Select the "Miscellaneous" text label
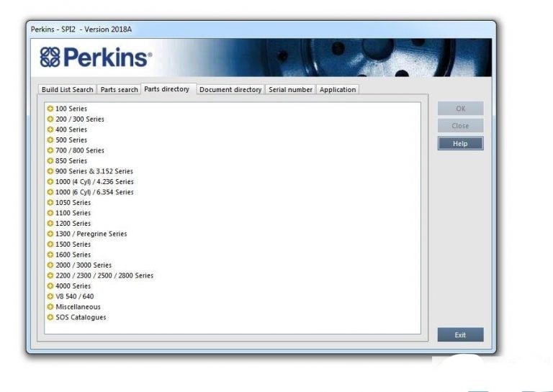553x392 pixels. click(x=78, y=307)
